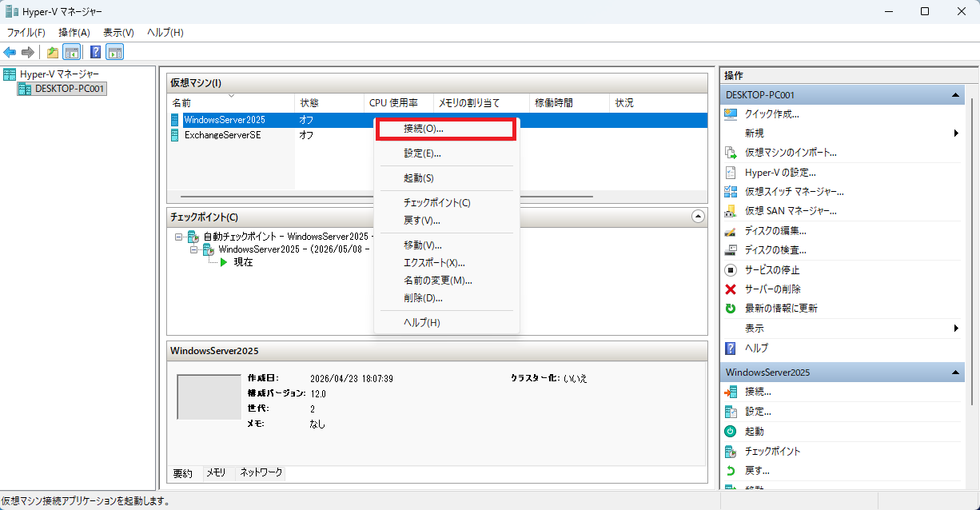The width and height of the screenshot is (980, 510).
Task: Choose 名前の変更(M)... from the context menu
Action: [x=447, y=281]
